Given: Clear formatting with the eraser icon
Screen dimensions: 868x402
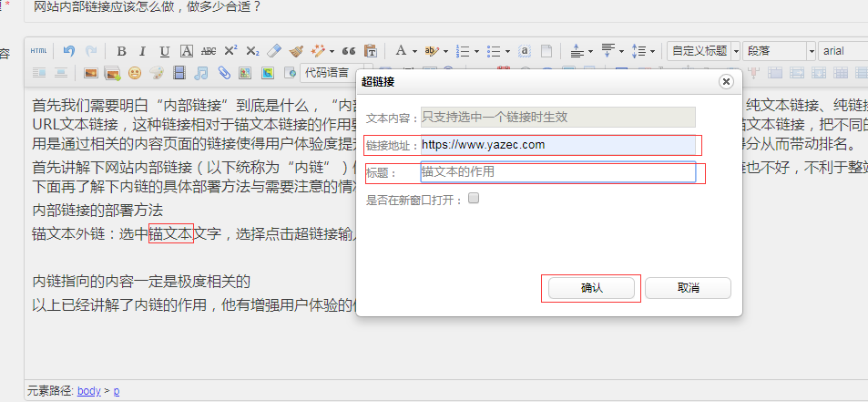Looking at the screenshot, I should click(x=274, y=51).
